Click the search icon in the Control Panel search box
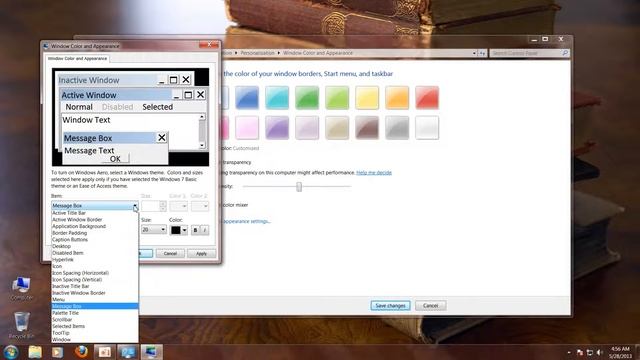 click(x=565, y=53)
